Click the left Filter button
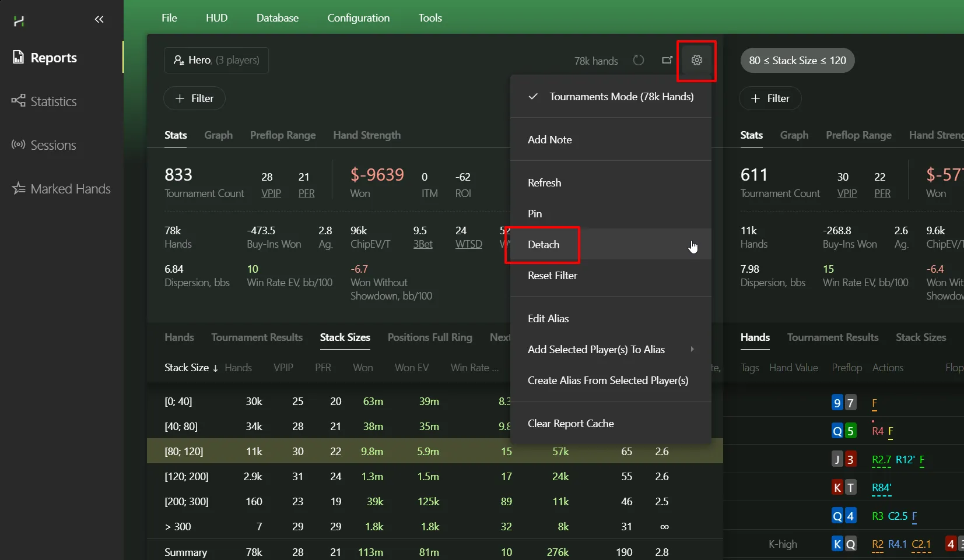The image size is (964, 560). (194, 98)
